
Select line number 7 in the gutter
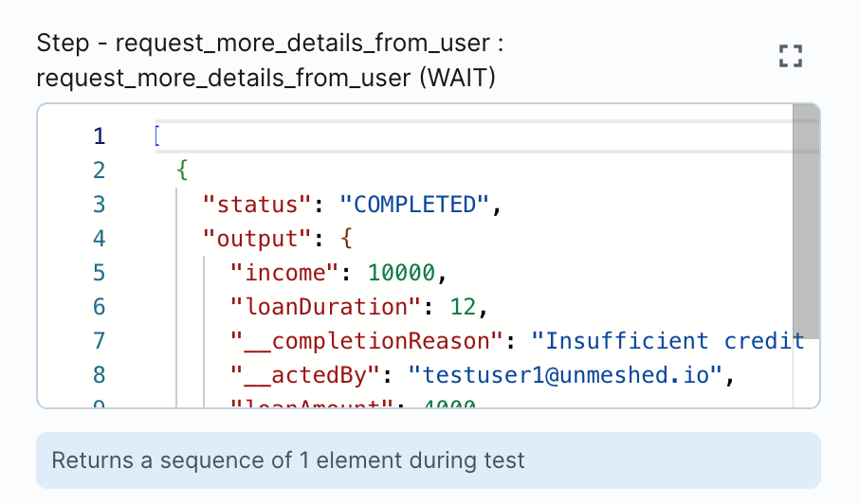coord(100,341)
